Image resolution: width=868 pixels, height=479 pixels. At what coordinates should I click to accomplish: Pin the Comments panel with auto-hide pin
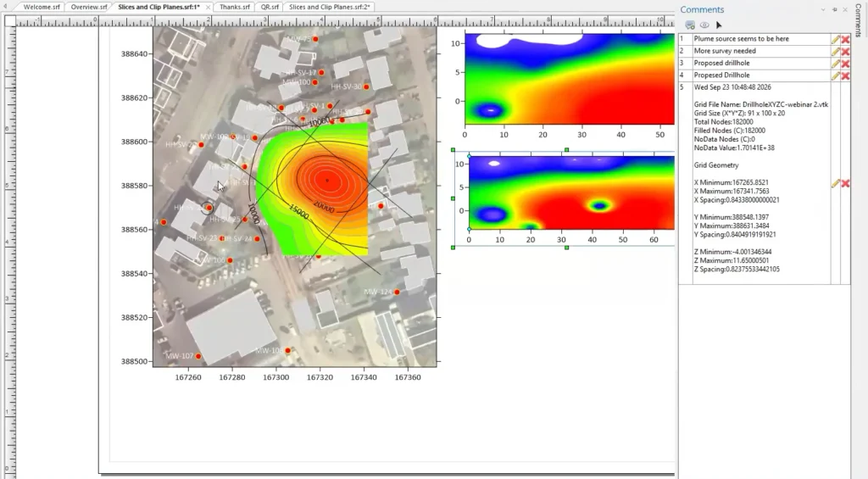pyautogui.click(x=834, y=9)
